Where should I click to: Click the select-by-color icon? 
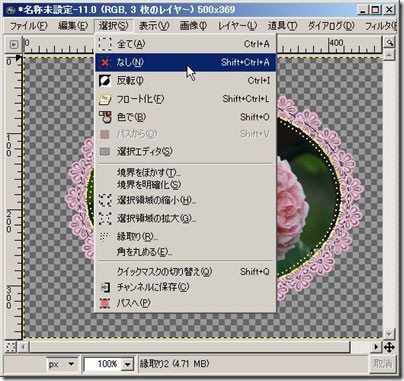(105, 117)
